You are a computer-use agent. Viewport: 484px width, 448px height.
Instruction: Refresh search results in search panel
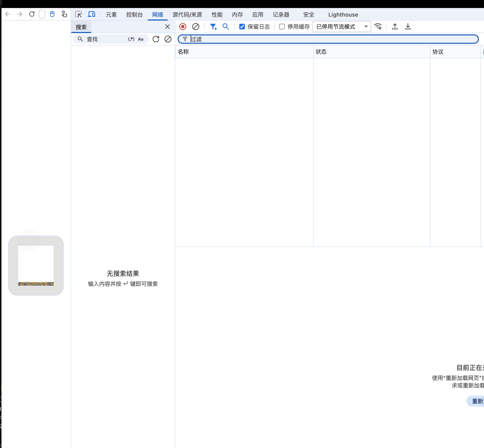(x=156, y=39)
